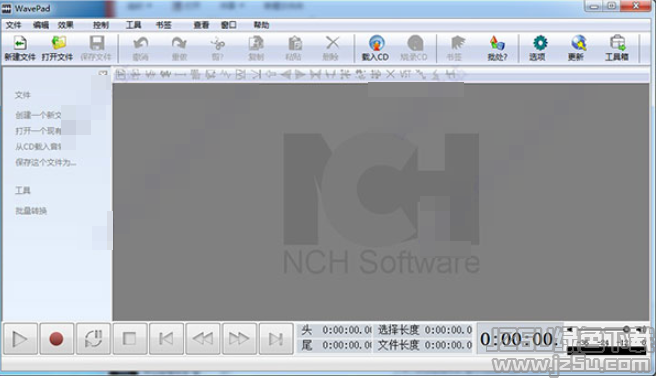The image size is (656, 378).
Task: Stop playback with the square Stop button
Action: (x=130, y=339)
